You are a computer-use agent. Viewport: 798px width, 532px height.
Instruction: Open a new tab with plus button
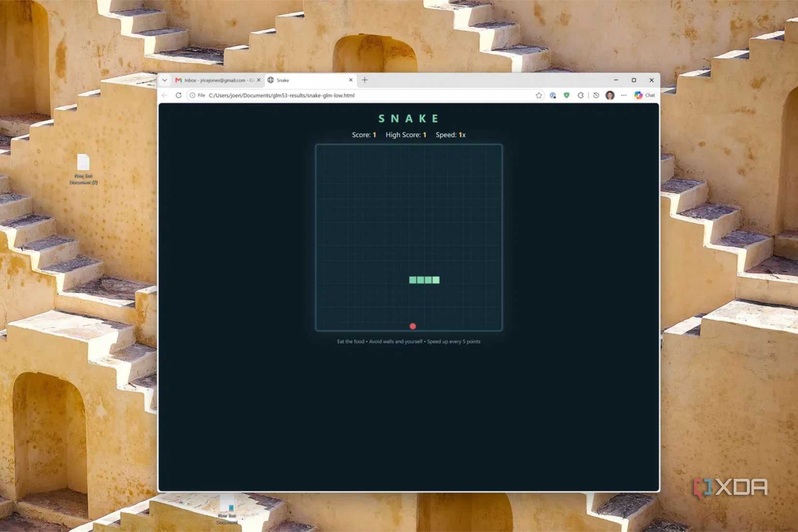click(365, 80)
